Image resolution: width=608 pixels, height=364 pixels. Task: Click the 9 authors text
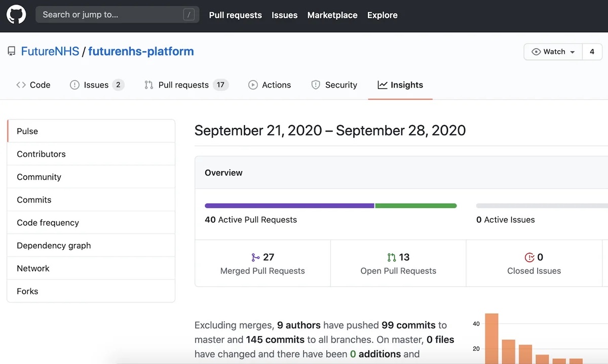tap(299, 325)
